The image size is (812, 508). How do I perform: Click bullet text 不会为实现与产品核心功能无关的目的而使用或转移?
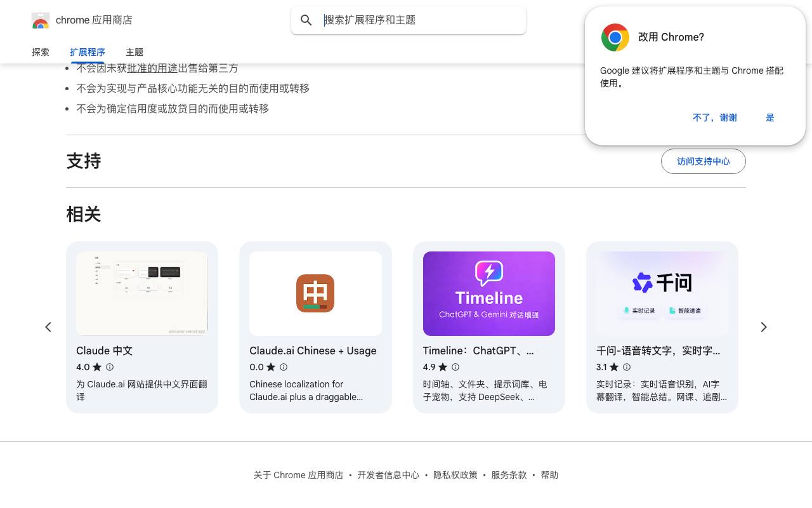[x=193, y=88]
